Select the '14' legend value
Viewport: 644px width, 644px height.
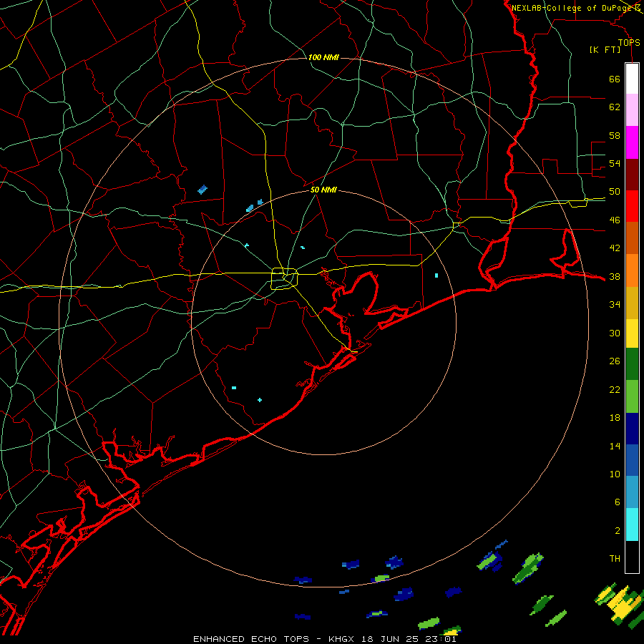click(615, 446)
